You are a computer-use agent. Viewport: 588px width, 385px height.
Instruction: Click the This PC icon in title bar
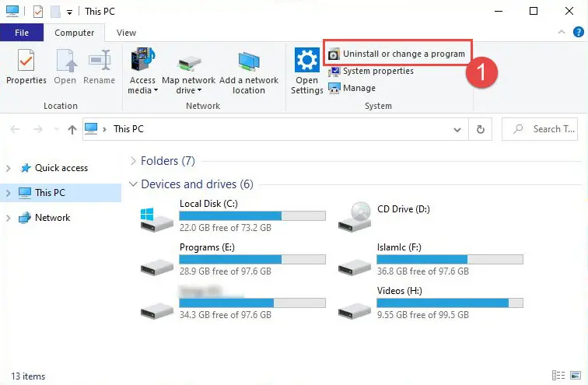12,11
